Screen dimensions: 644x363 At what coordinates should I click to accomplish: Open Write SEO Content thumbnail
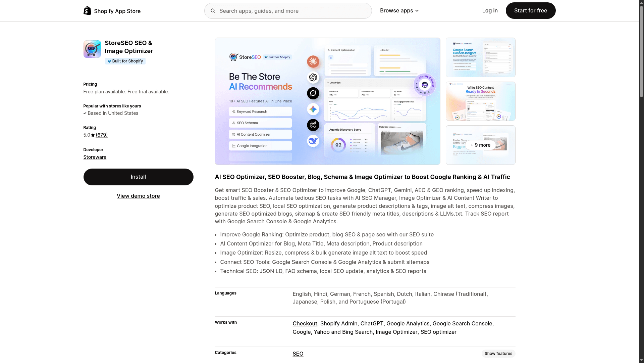[480, 101]
